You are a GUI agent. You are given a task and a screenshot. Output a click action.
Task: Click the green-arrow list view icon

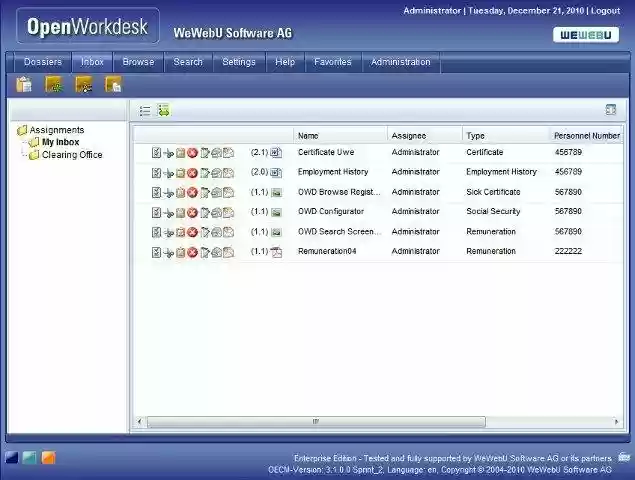[164, 110]
